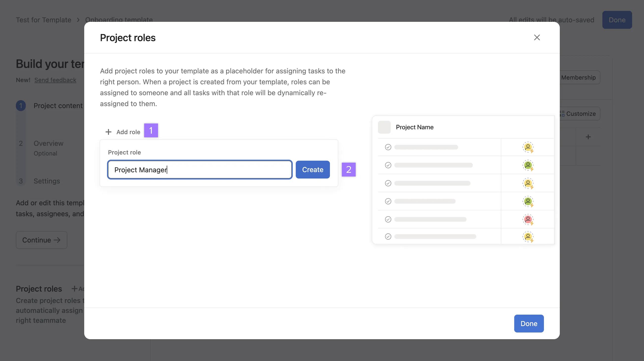This screenshot has width=644, height=361.
Task: Open the Send feedback link
Action: (55, 80)
